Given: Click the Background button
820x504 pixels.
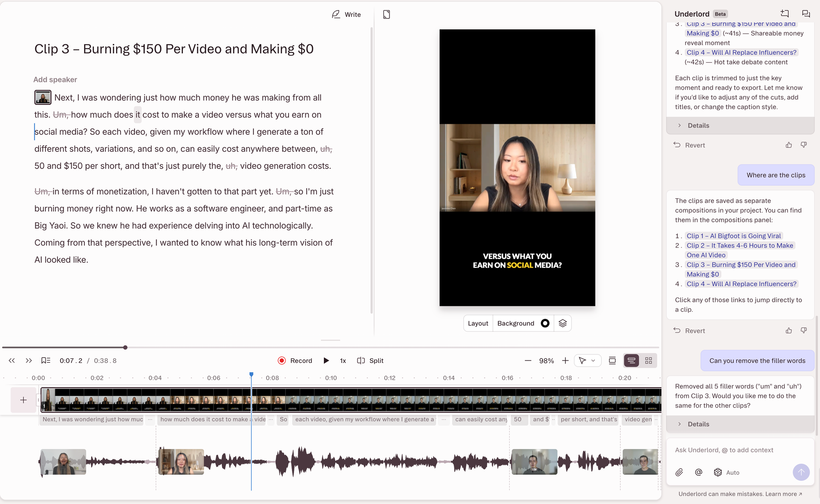Looking at the screenshot, I should (x=516, y=323).
